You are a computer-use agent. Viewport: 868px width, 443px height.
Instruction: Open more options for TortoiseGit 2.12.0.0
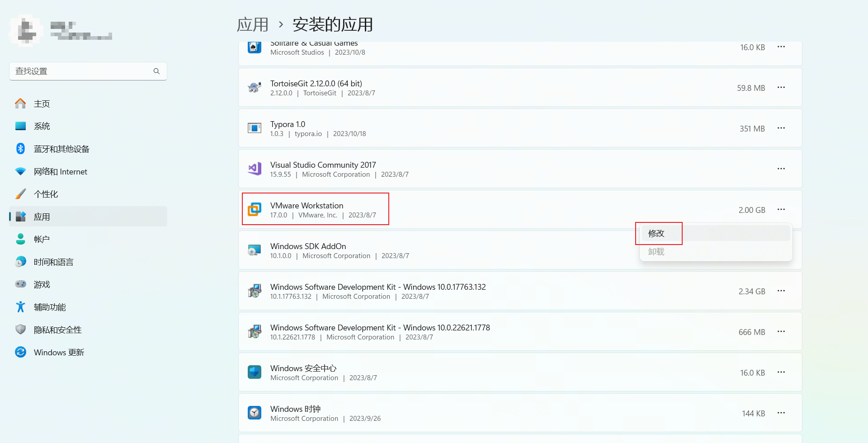[781, 87]
